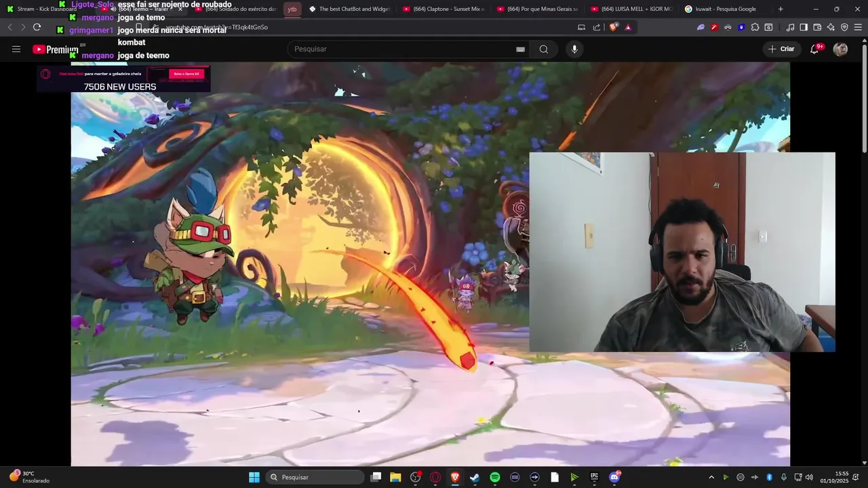868x488 pixels.
Task: Open a new browser tab
Action: coord(781,9)
